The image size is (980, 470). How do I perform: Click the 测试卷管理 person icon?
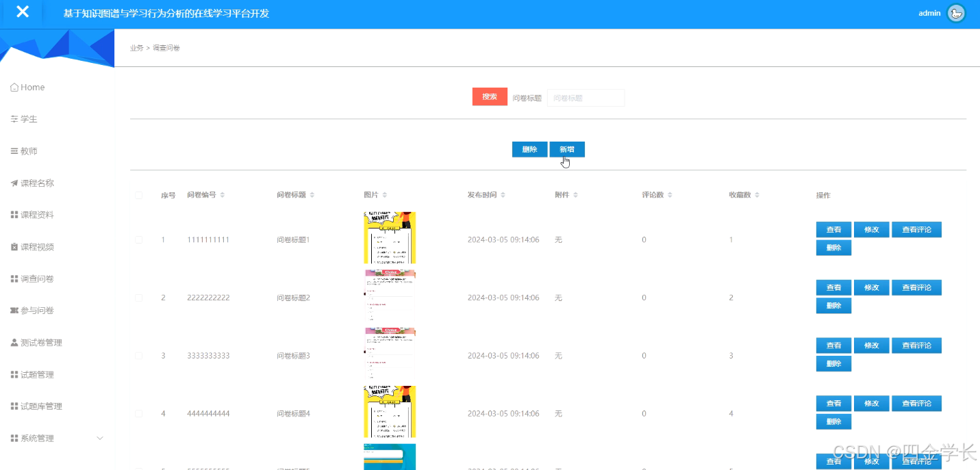(14, 343)
